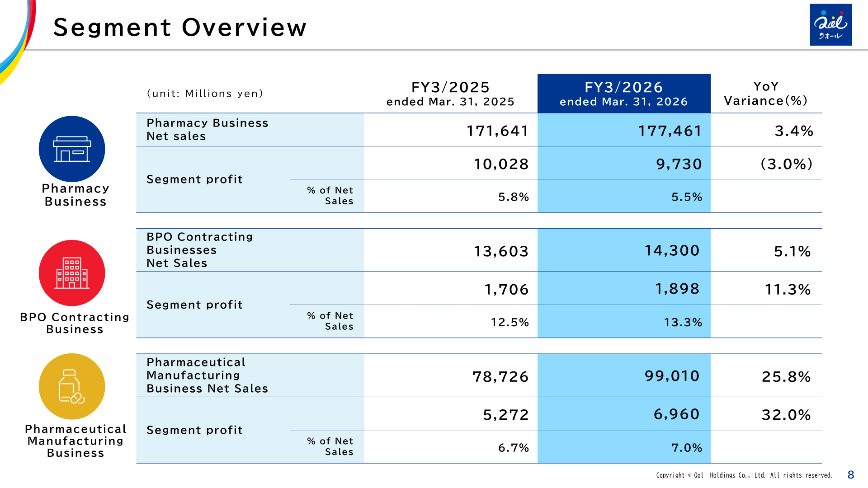Screen dimensions: 868x488
Task: Click the Pharmacy Business Net sales row label
Action: [x=208, y=130]
